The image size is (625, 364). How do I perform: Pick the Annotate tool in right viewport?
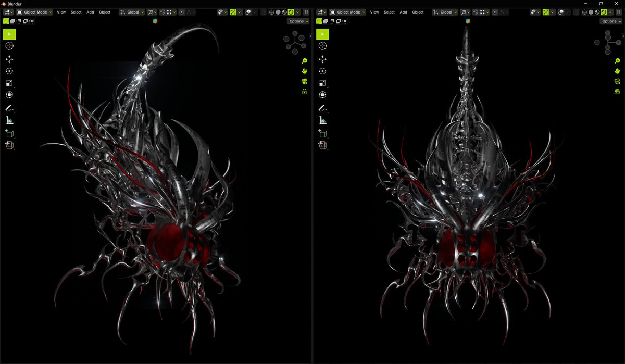(322, 108)
